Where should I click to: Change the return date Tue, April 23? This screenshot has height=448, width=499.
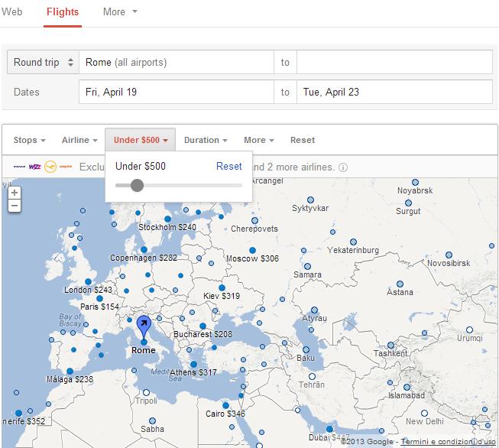pos(394,92)
